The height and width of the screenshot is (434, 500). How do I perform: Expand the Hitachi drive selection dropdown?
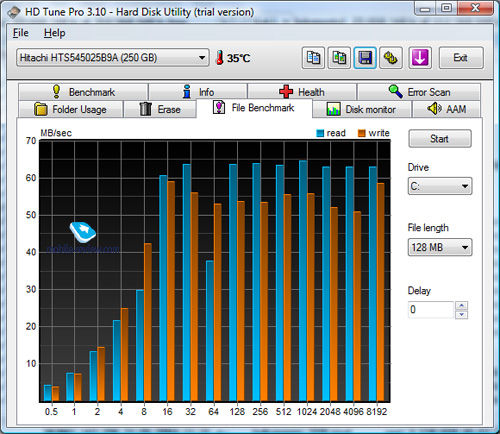[x=113, y=58]
